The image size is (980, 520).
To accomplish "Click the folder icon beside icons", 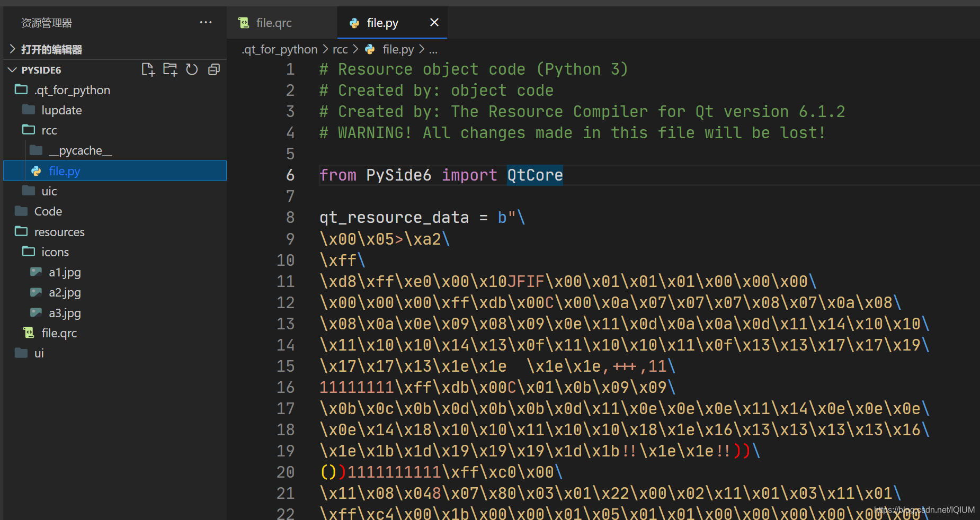I will pyautogui.click(x=29, y=251).
